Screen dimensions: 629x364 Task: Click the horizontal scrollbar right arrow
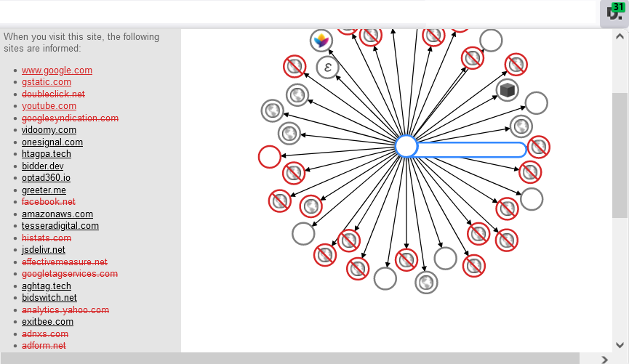point(604,360)
